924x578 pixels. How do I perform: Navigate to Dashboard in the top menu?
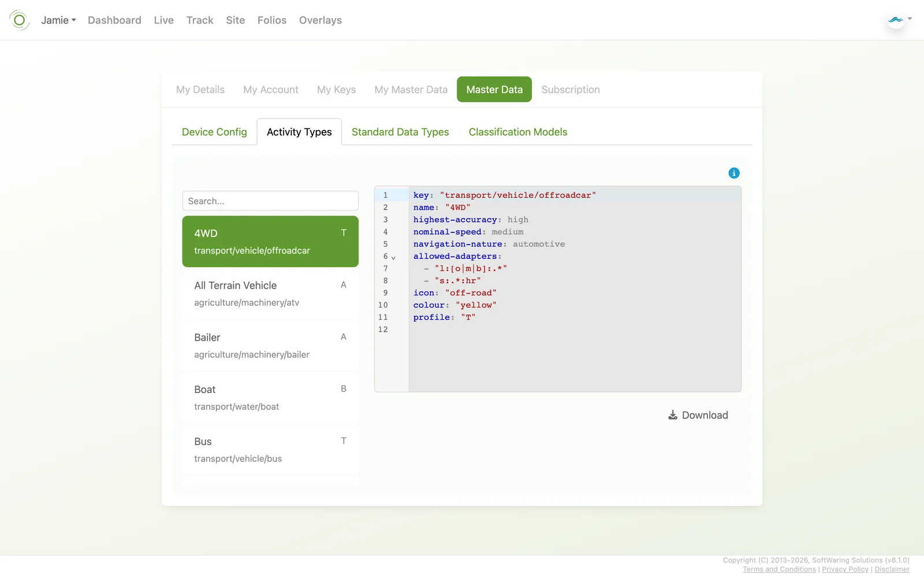point(114,20)
